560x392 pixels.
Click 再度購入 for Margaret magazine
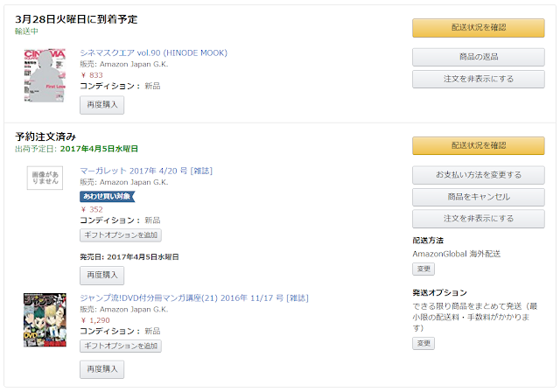102,276
